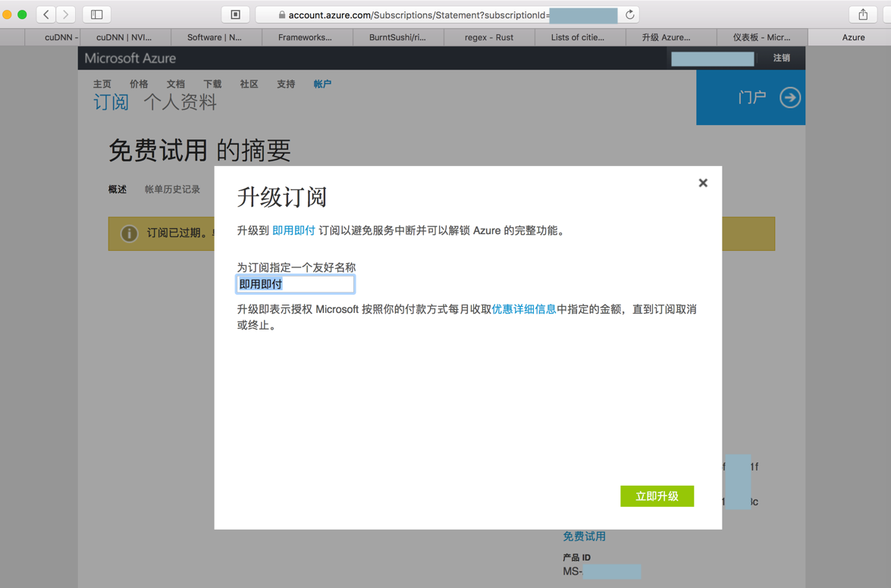Switch to the cuDNN | NVI... tab

124,37
